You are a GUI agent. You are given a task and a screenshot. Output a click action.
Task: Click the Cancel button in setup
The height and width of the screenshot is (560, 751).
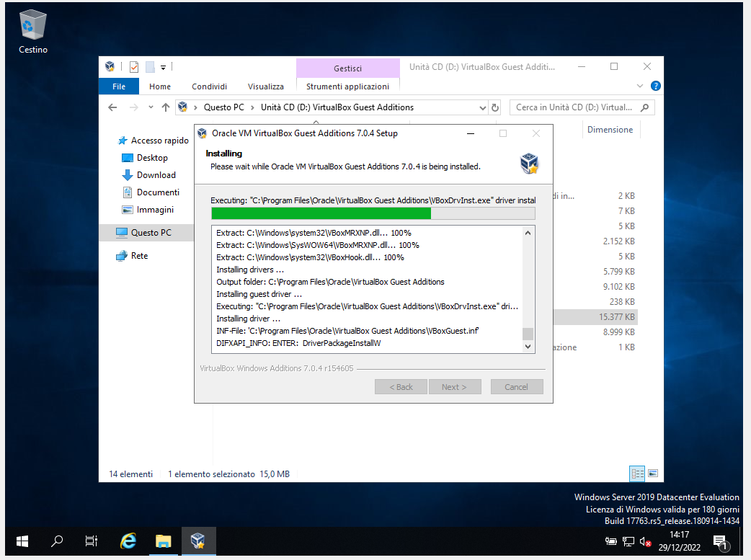pos(517,386)
